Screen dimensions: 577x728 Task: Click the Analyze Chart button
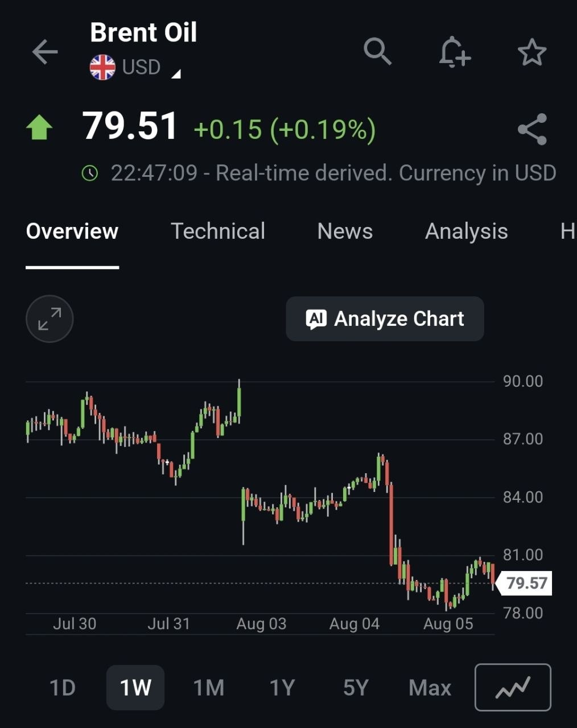(x=385, y=319)
